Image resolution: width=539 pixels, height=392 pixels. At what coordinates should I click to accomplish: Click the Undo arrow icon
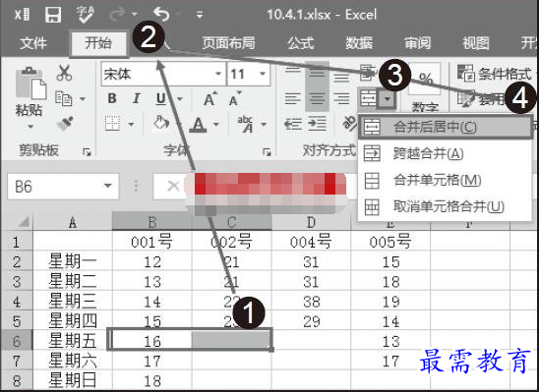click(161, 14)
